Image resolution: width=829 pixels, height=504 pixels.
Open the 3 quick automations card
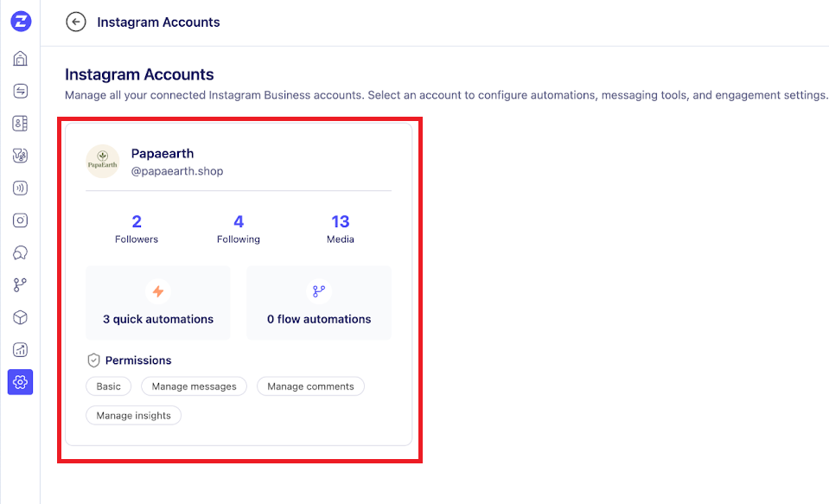pyautogui.click(x=158, y=303)
